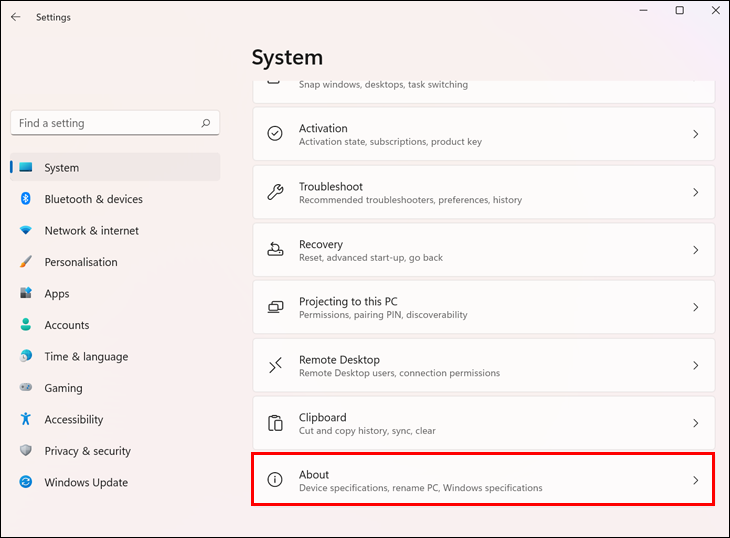Click 'Activation state, subscriptions, product key' text
The width and height of the screenshot is (730, 538).
[390, 141]
